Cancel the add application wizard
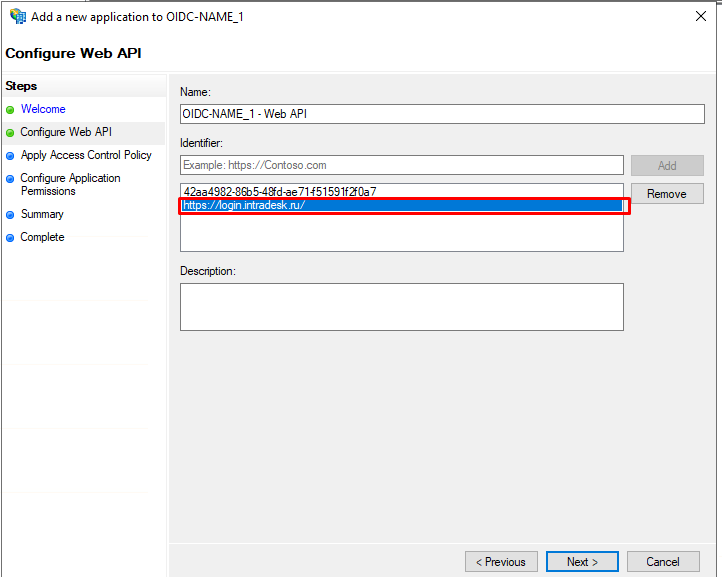The image size is (722, 577). coord(663,562)
